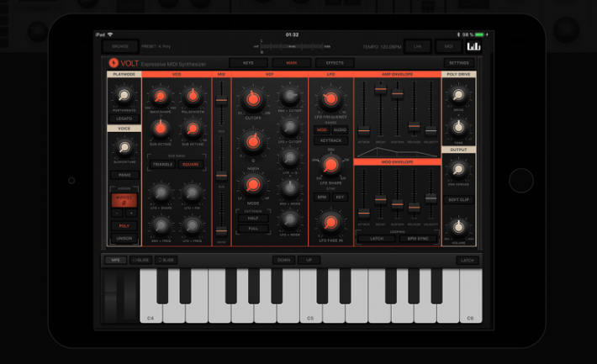Screen dimensions: 597x364
Task: Click the MIDI button in top bar
Action: coord(448,46)
